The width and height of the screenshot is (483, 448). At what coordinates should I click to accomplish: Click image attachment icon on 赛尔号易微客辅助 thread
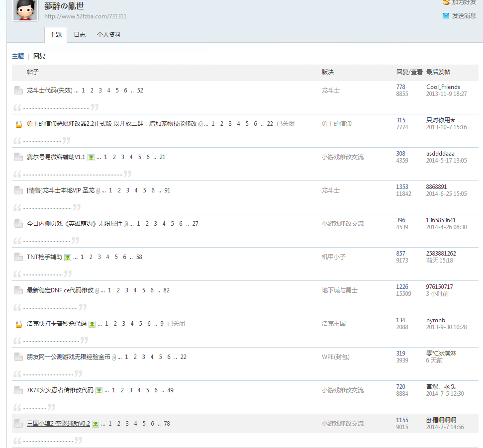tap(91, 157)
